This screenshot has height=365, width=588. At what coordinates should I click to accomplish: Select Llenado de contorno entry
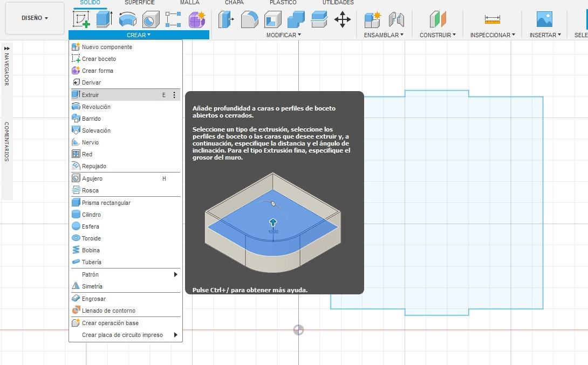tap(126, 311)
